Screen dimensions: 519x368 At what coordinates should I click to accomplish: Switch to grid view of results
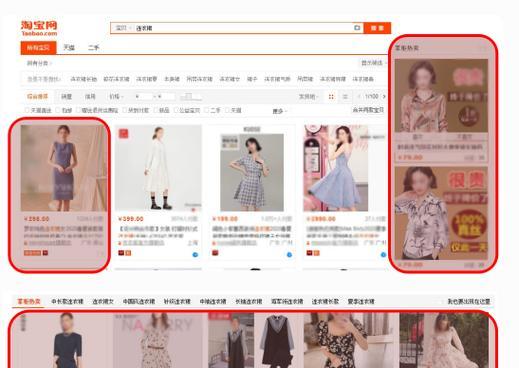click(331, 97)
